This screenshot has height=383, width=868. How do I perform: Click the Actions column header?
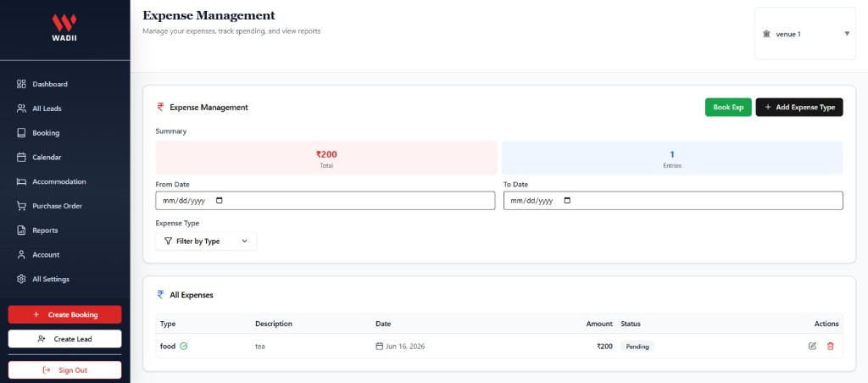(x=826, y=324)
